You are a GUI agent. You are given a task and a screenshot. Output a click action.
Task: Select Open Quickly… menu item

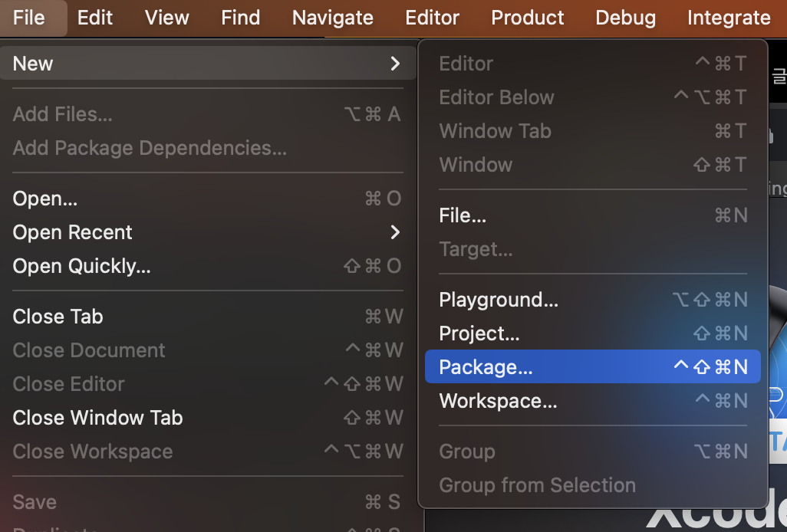[x=82, y=266]
